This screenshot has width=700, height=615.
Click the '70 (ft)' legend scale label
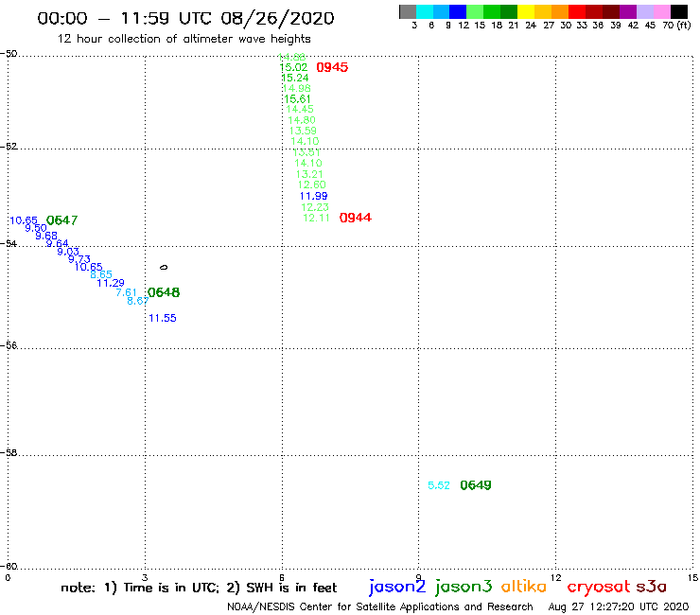pos(676,26)
